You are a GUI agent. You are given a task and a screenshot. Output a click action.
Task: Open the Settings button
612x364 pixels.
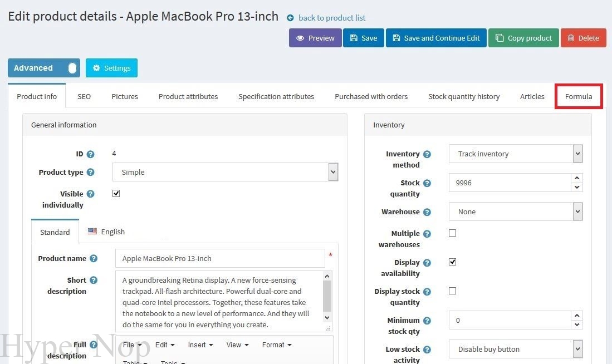[x=111, y=68]
